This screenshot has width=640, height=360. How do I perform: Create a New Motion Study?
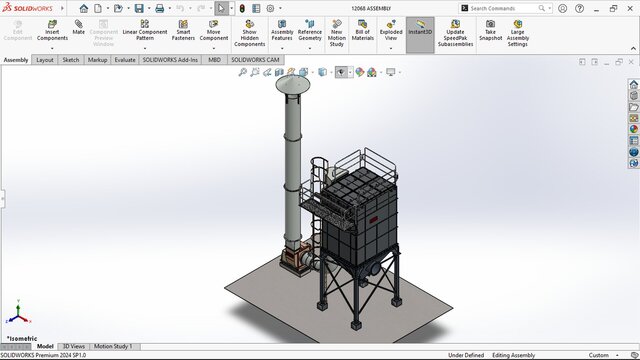337,33
